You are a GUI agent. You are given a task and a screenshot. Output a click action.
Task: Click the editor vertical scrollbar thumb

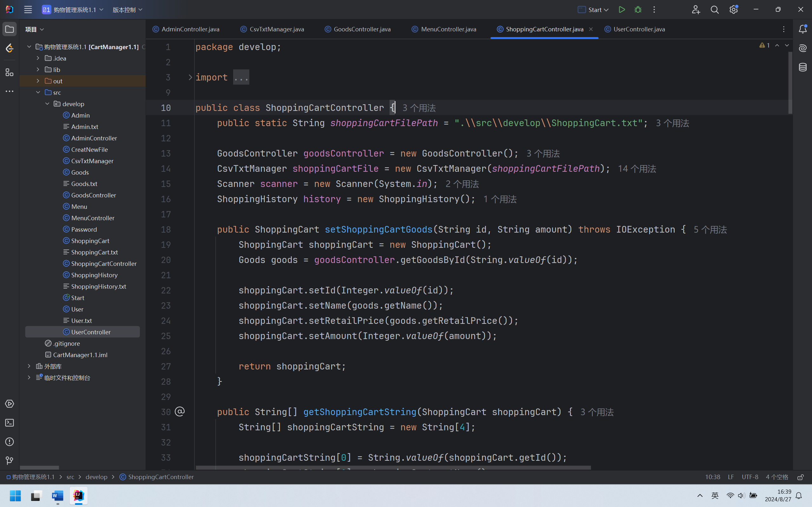[x=790, y=82]
